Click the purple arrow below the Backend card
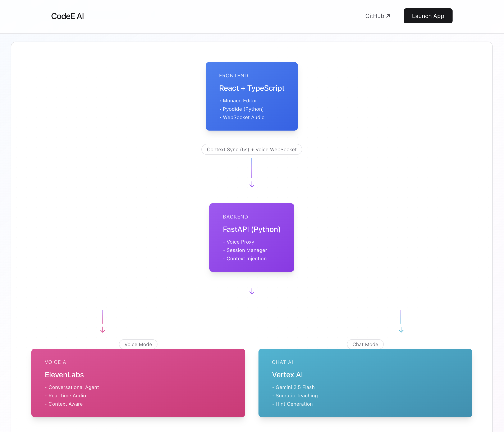Image resolution: width=504 pixels, height=432 pixels. tap(252, 291)
